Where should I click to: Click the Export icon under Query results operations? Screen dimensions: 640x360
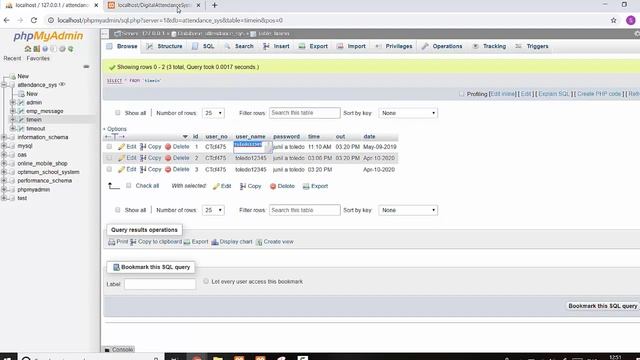[187, 242]
